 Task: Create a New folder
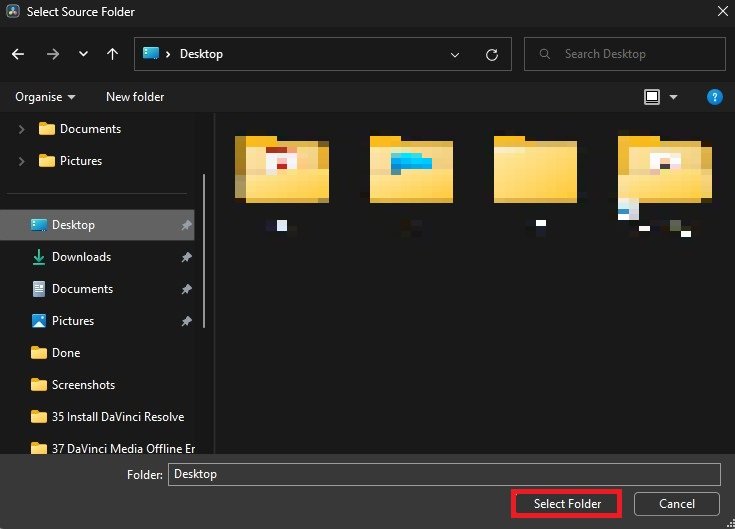[135, 97]
